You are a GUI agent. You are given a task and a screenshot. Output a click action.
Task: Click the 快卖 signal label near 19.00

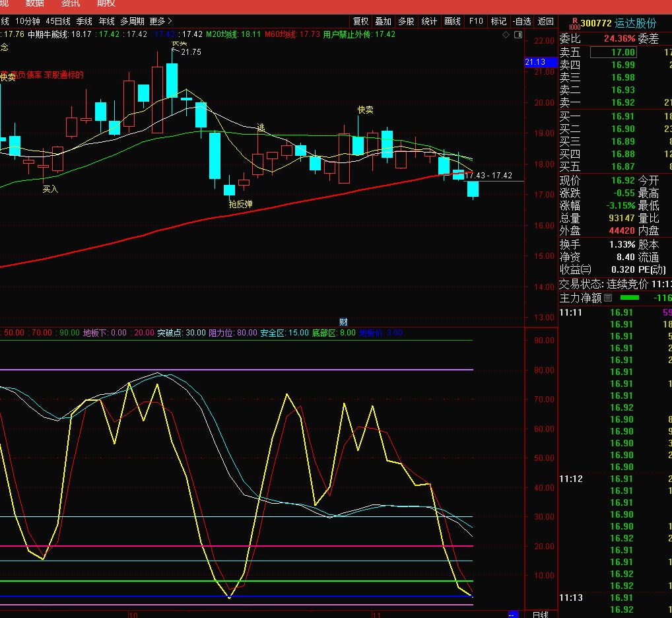click(x=366, y=110)
